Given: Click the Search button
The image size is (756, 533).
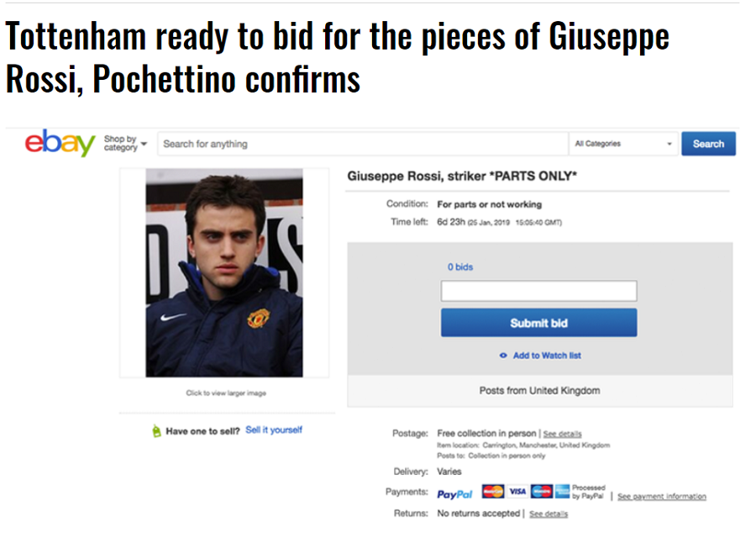Looking at the screenshot, I should [708, 144].
